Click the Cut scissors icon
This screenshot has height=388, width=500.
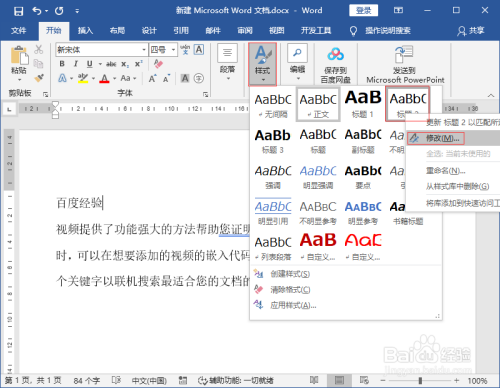click(39, 50)
